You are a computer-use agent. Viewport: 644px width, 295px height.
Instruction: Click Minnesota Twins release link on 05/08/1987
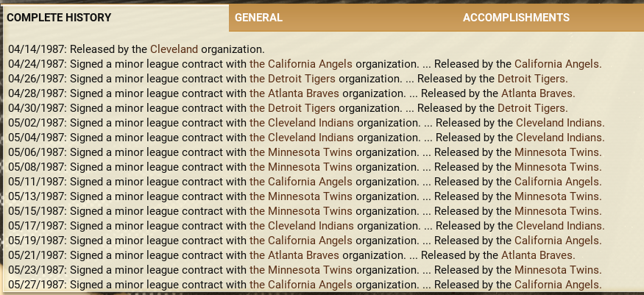click(558, 168)
